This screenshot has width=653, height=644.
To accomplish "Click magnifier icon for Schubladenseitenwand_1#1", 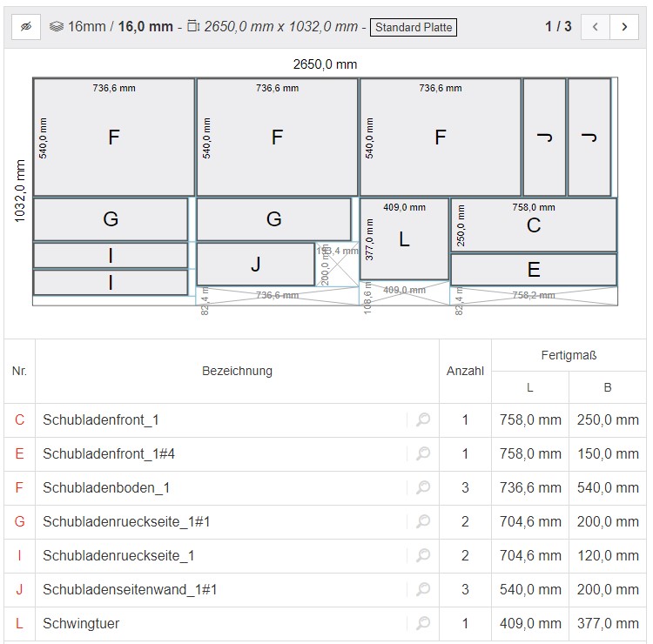I will (x=423, y=590).
